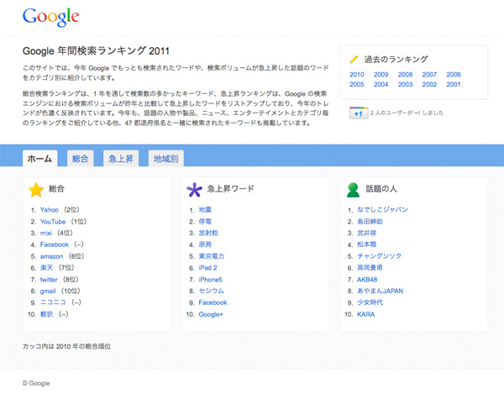Click the yellow star icon beside 総合
This screenshot has height=420, width=504.
[35, 190]
